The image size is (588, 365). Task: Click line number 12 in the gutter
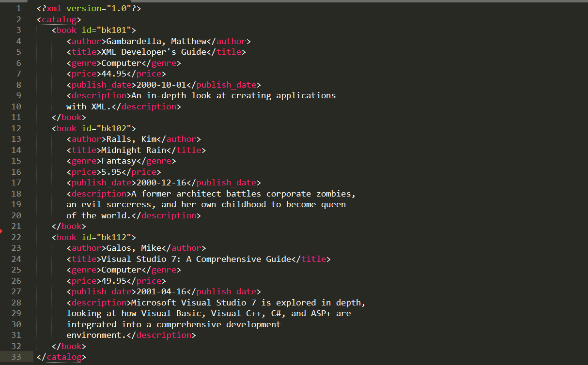pos(16,128)
